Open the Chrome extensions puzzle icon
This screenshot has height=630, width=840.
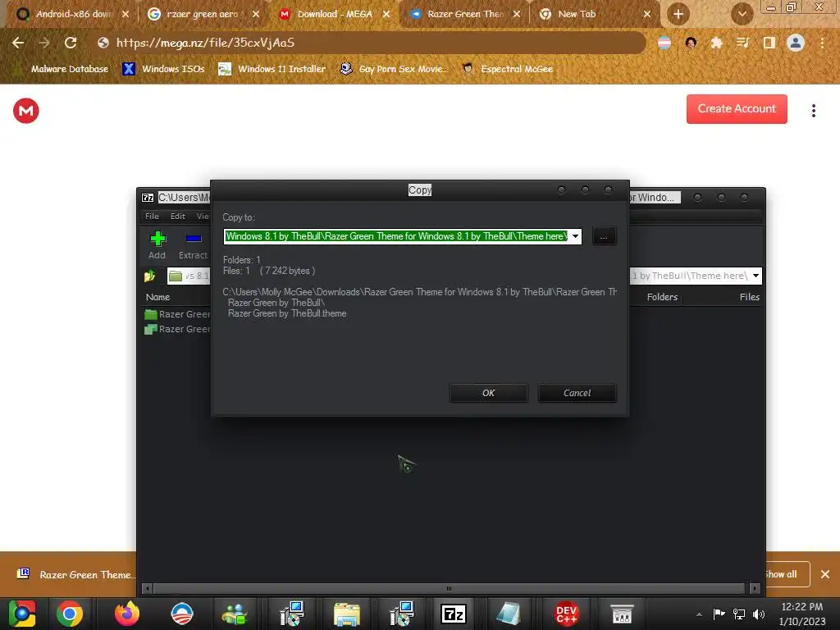coord(716,43)
